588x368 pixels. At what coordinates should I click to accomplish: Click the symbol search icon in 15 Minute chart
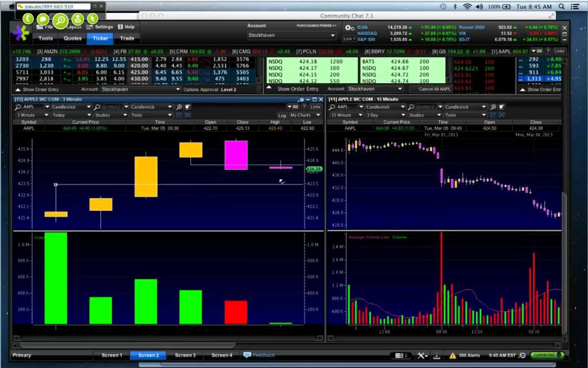332,107
